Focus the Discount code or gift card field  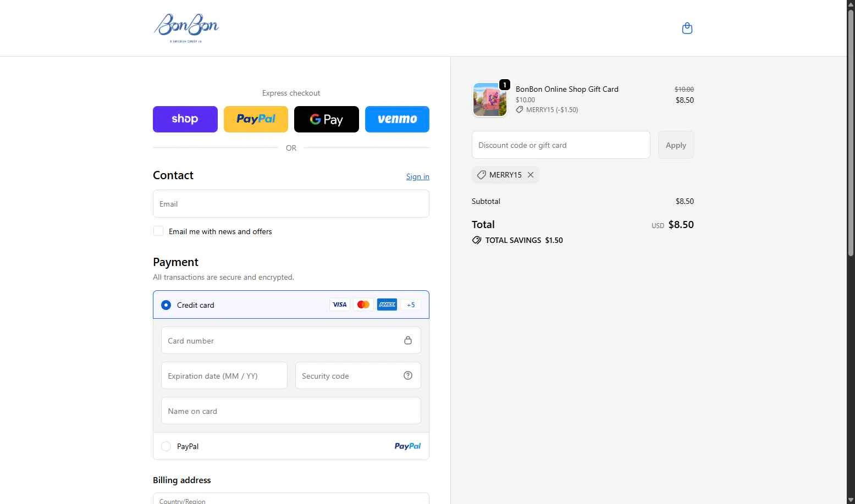(561, 145)
